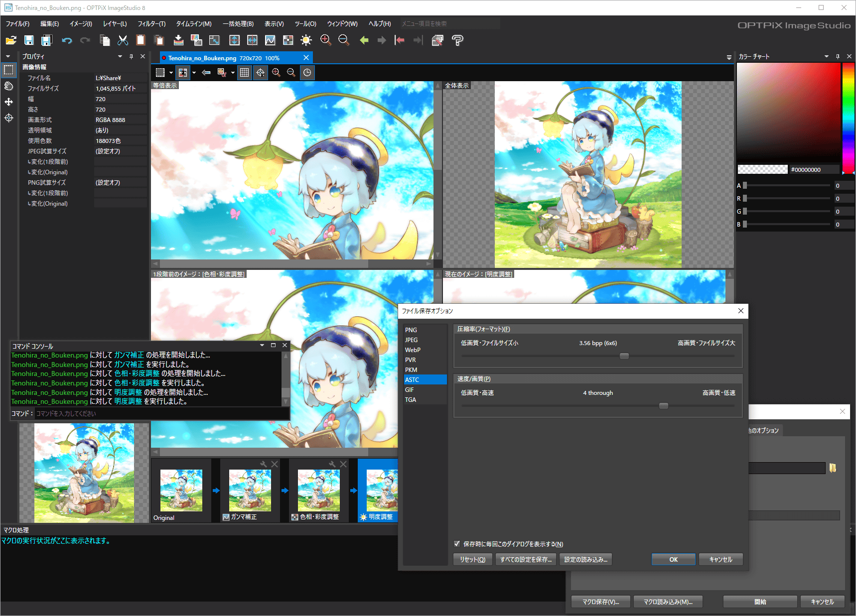Click the brightness sun toolbar icon
856x616 pixels.
306,40
